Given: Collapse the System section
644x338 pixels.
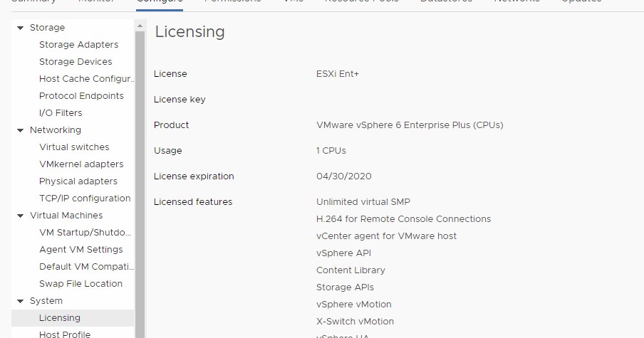Looking at the screenshot, I should (20, 301).
